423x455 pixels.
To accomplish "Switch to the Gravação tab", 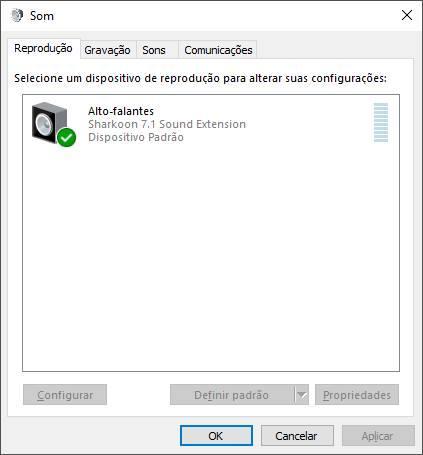I will click(x=107, y=50).
